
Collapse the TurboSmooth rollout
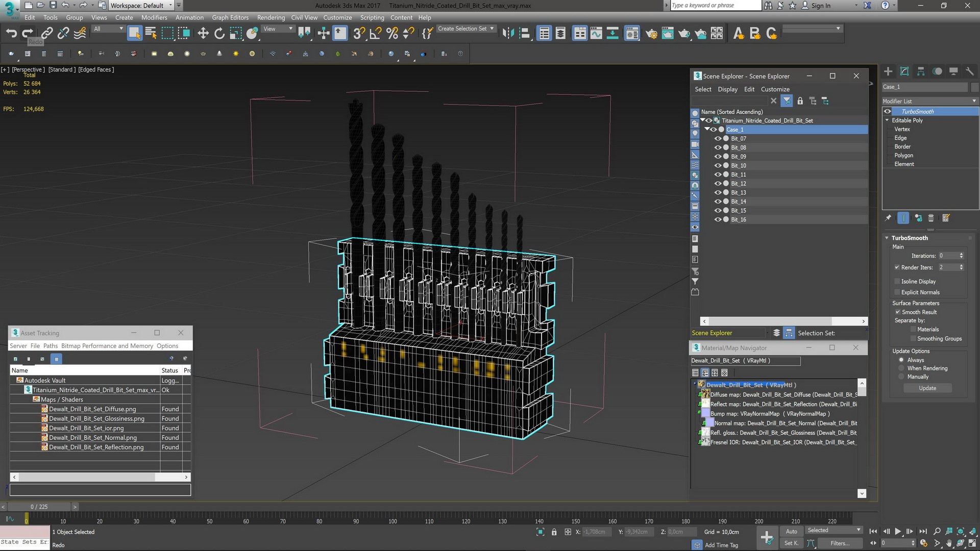coord(887,238)
